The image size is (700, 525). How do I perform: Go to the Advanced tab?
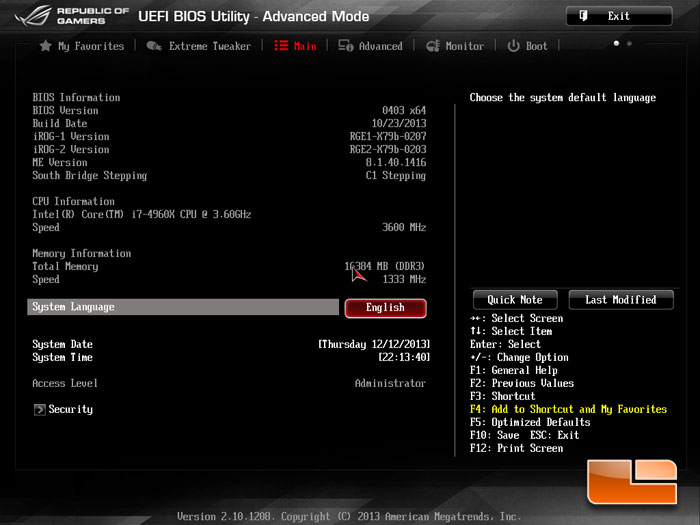click(371, 46)
